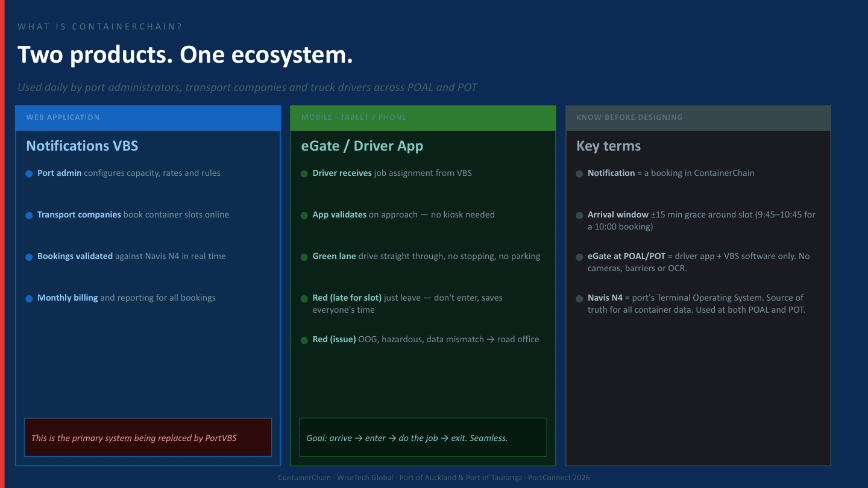Select the 'eGate / Driver App' heading
The width and height of the screenshot is (868, 488).
point(362,146)
